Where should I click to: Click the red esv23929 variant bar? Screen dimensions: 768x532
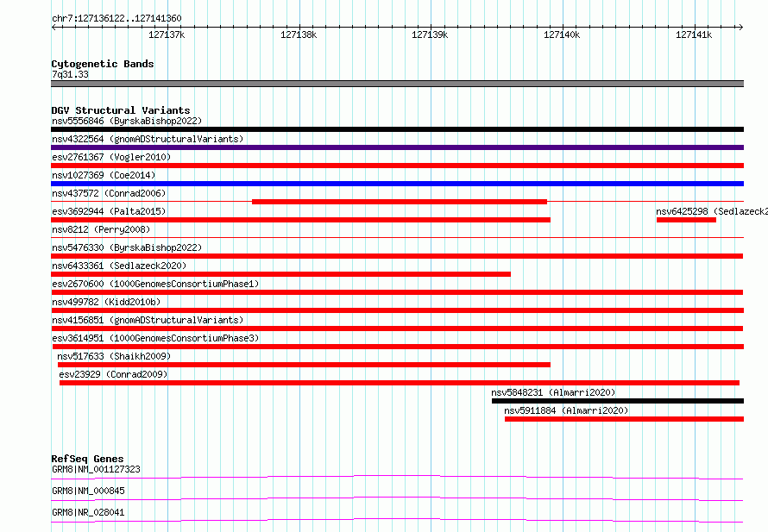tap(400, 383)
